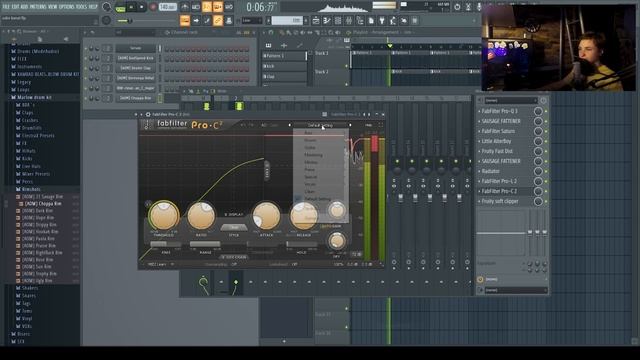Image resolution: width=640 pixels, height=360 pixels.
Task: Collapse the Rimshots folder
Action: coord(31,189)
